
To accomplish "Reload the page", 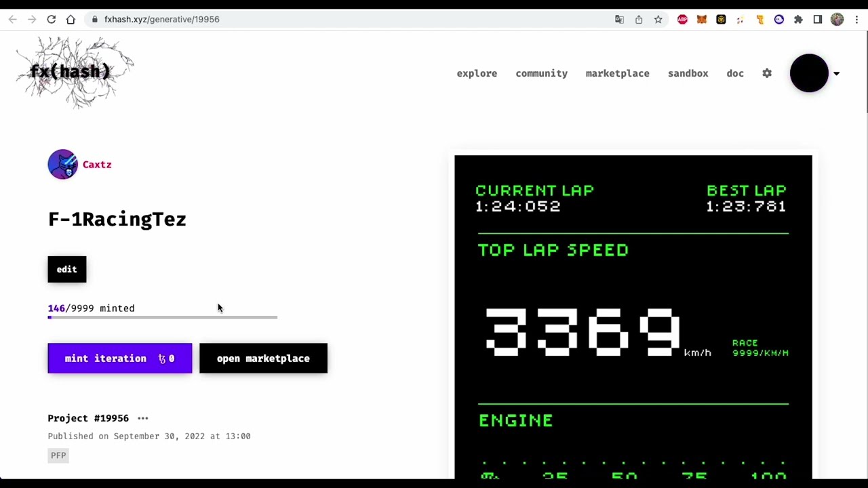I will point(52,20).
